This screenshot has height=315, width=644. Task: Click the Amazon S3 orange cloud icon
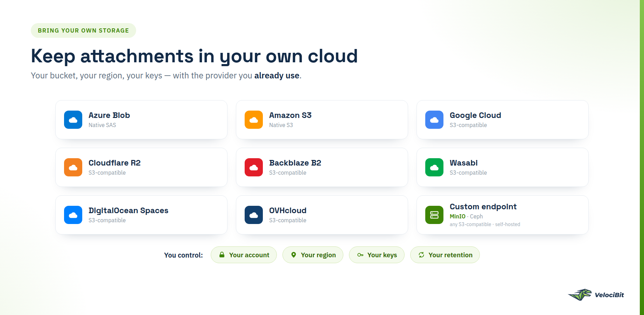(254, 120)
